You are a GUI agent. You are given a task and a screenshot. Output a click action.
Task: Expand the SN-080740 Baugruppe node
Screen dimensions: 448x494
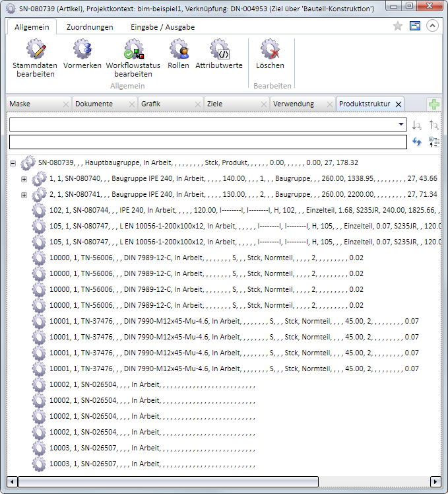click(24, 178)
